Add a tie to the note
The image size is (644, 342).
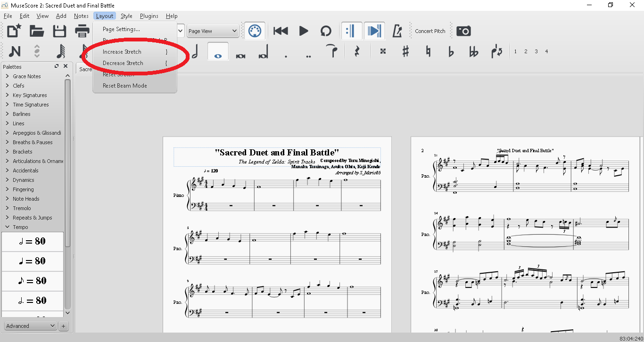click(x=332, y=51)
